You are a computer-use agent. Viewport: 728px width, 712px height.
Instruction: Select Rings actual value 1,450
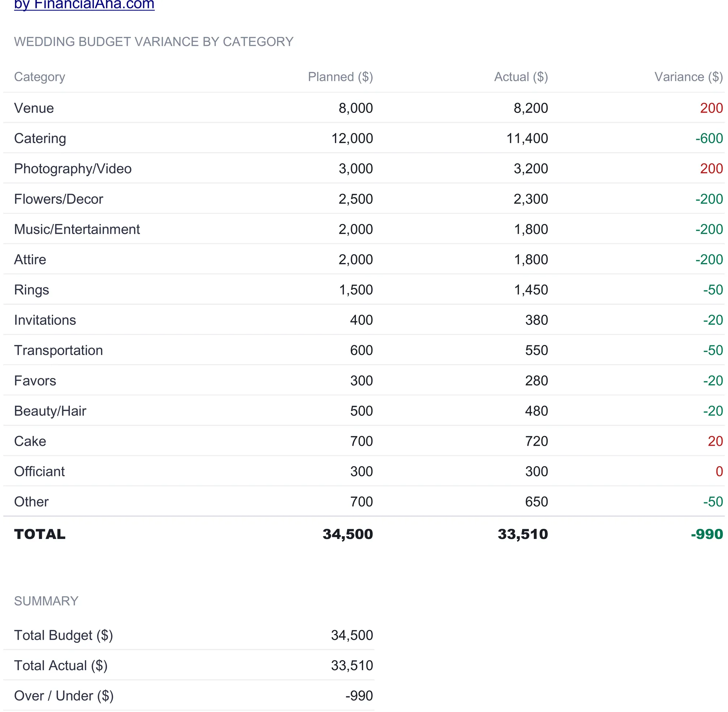pos(531,290)
